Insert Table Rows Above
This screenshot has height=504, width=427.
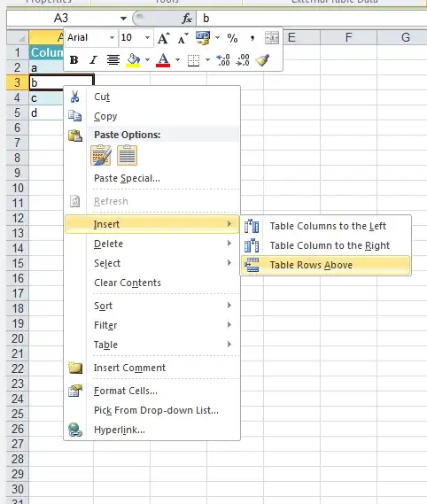325,265
